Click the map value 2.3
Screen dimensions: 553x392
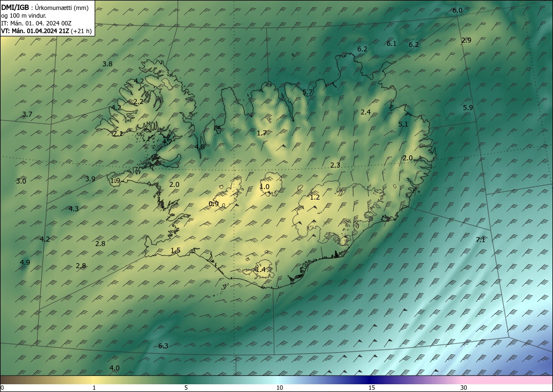pos(336,165)
